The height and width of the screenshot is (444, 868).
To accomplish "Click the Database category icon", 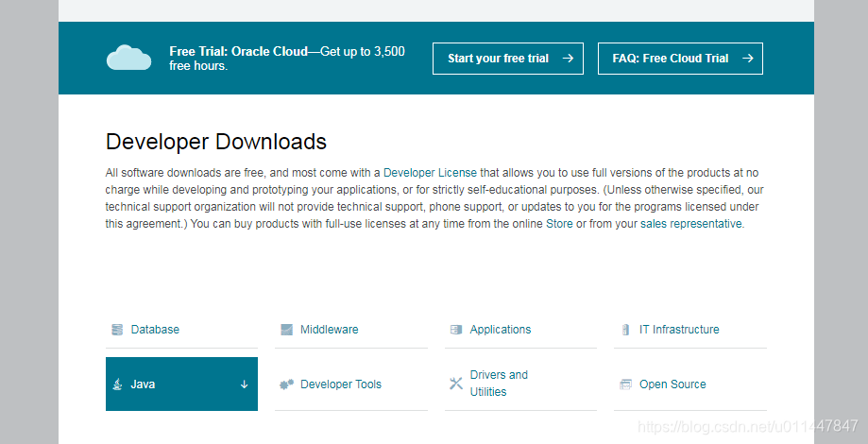I will click(117, 330).
